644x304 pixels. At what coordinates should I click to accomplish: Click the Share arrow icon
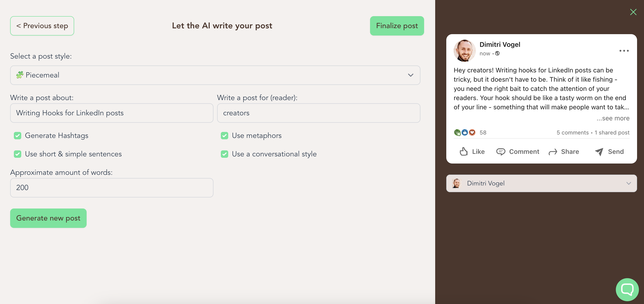(553, 152)
